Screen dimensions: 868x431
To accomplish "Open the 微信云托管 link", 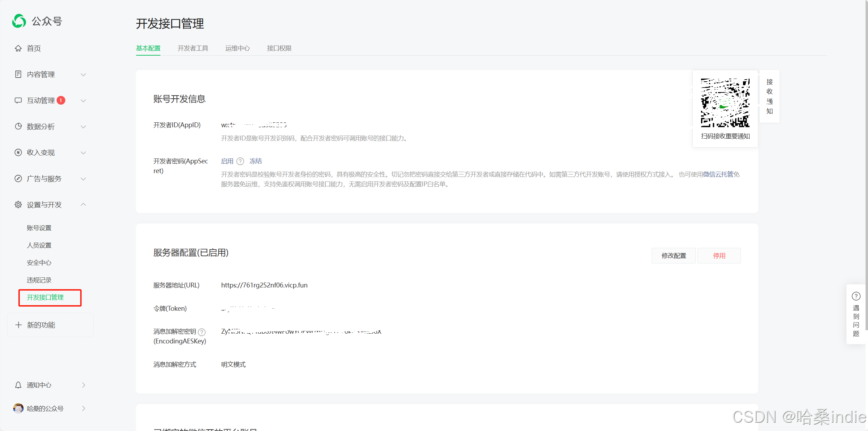I will click(x=718, y=174).
